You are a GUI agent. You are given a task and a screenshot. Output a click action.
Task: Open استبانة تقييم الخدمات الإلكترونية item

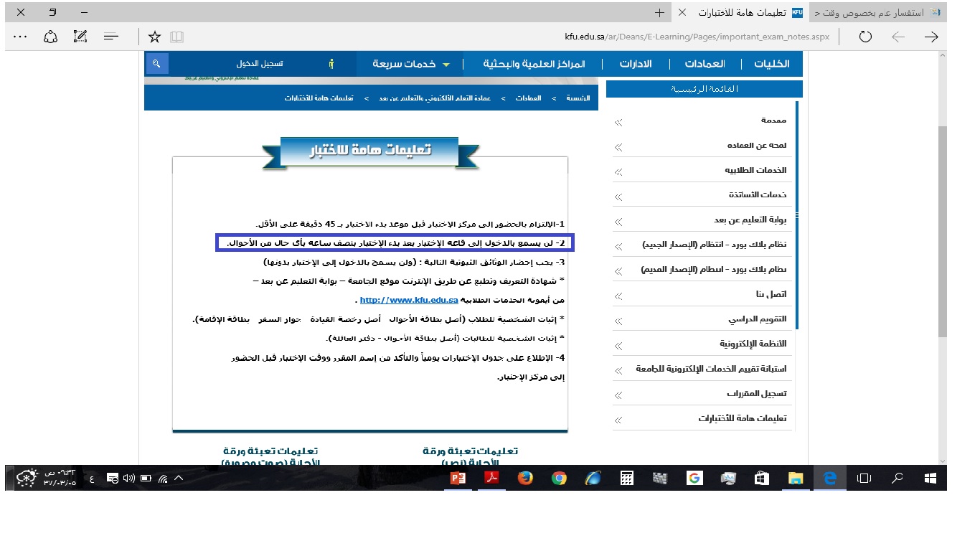click(711, 369)
